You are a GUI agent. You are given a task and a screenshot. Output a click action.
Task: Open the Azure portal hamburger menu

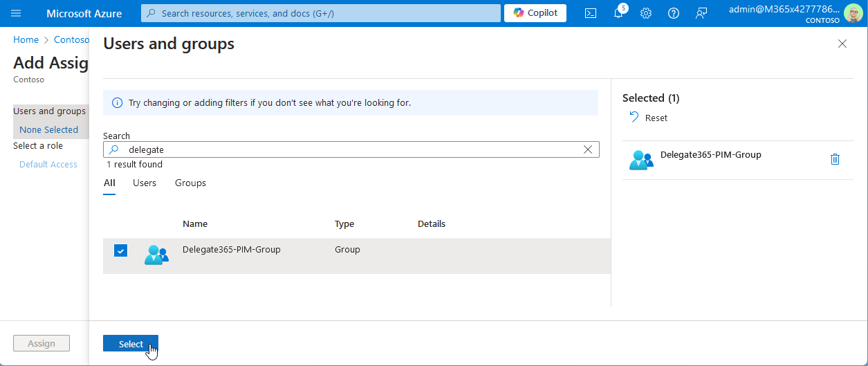16,13
